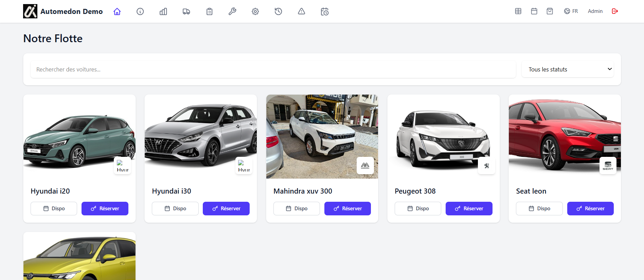Open the red Seat leon photo
The width and height of the screenshot is (644, 280).
565,136
